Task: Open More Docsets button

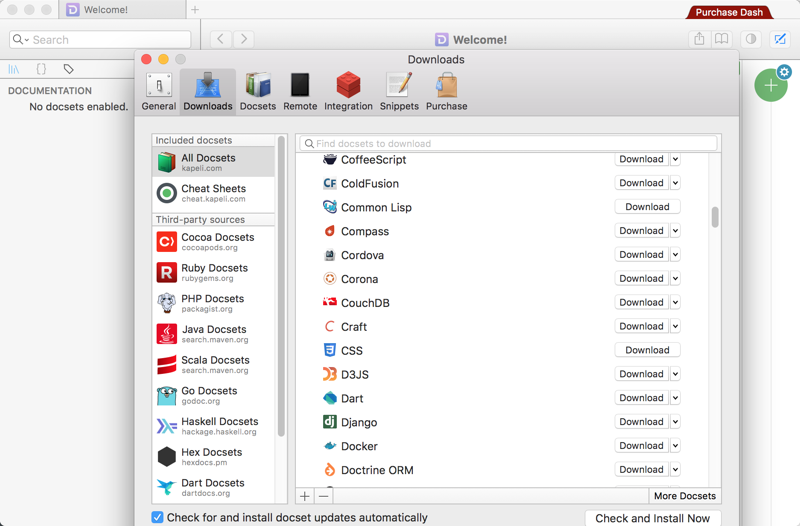Action: 685,496
